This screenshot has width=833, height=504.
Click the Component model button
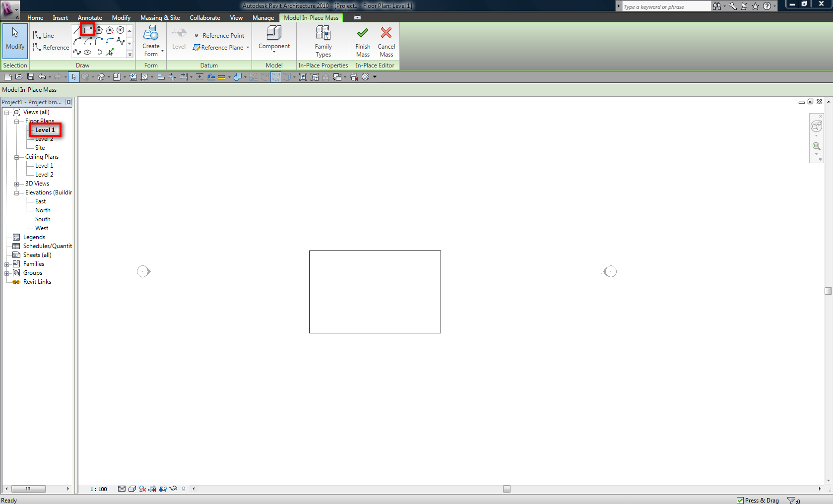pyautogui.click(x=274, y=39)
